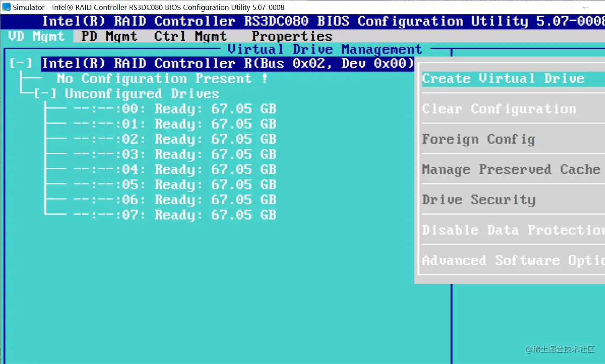605x364 pixels.
Task: Click the BIOS Configuration Utility banner text
Action: pos(323,21)
